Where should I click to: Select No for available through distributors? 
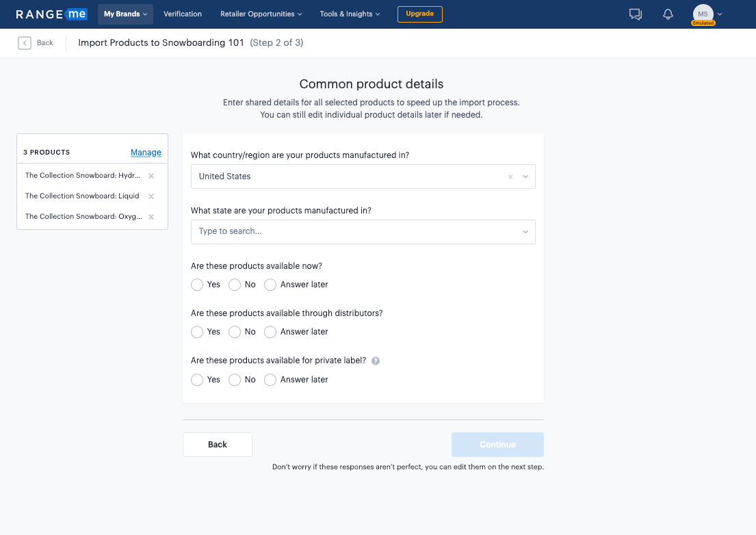[235, 332]
